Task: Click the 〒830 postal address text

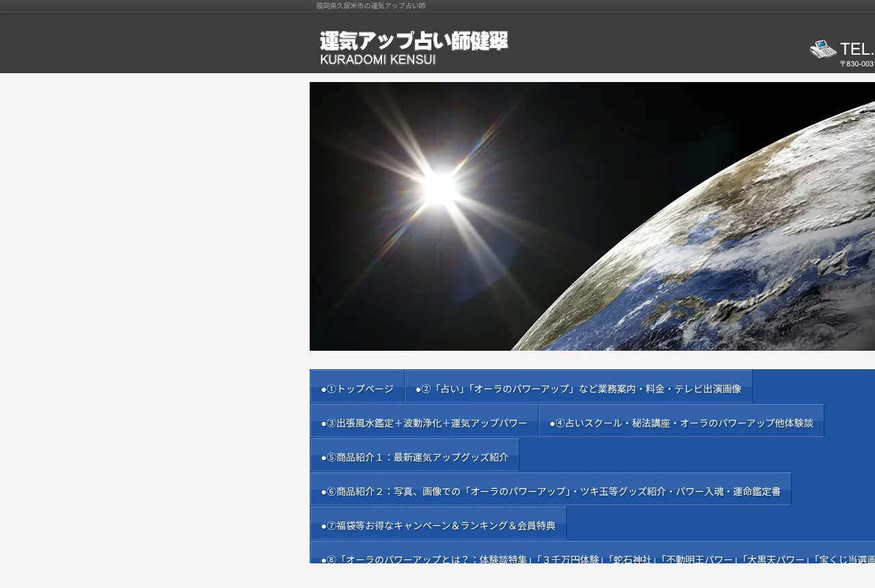Action: [857, 64]
